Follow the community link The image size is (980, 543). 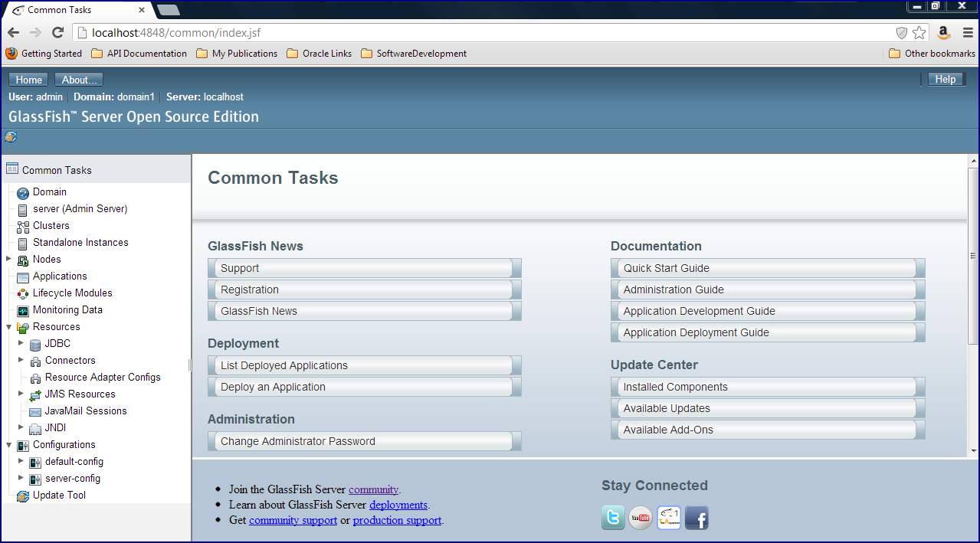[374, 489]
